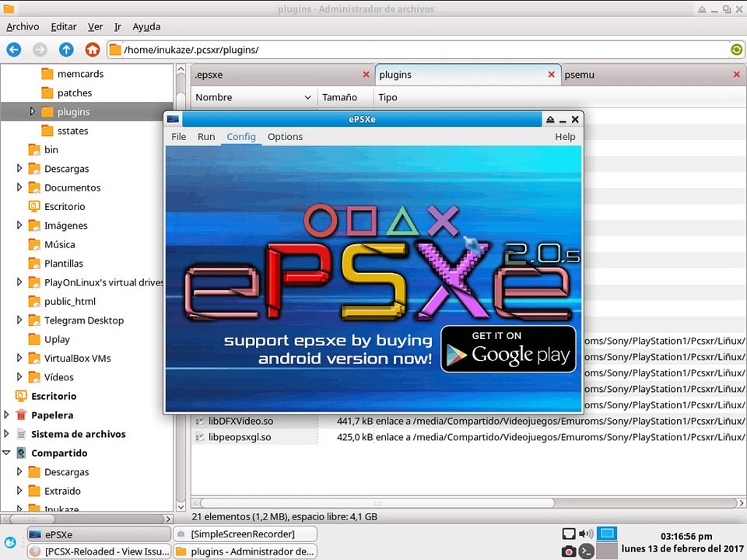Expand the Imágenes folder
This screenshot has height=560, width=747.
19,226
